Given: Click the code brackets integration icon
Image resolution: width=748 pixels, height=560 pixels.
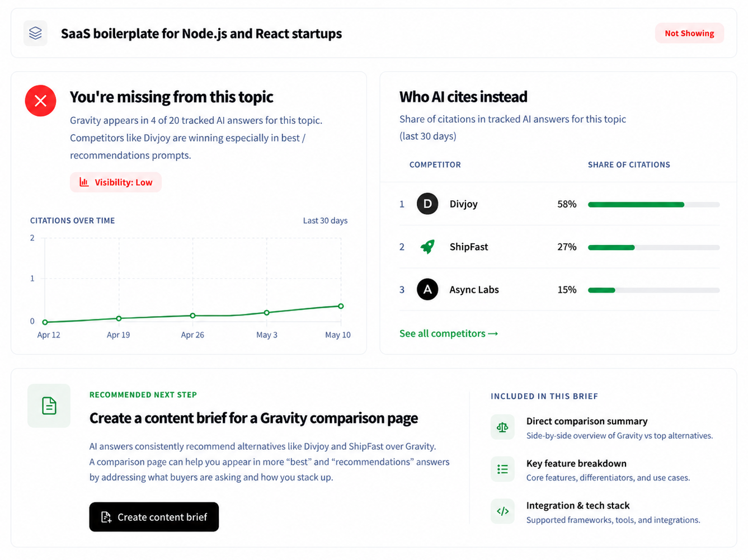Looking at the screenshot, I should click(x=502, y=511).
